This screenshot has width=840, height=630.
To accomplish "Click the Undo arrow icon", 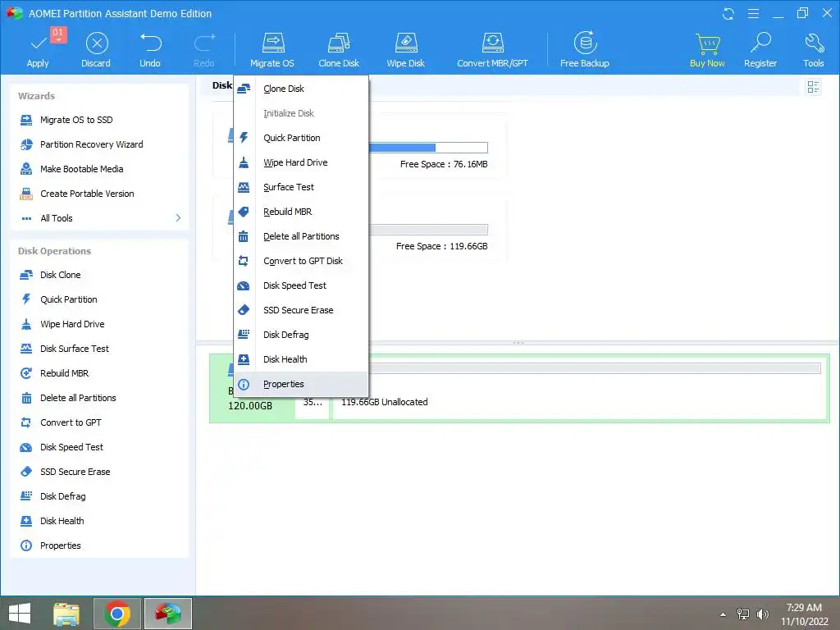I will click(x=151, y=43).
